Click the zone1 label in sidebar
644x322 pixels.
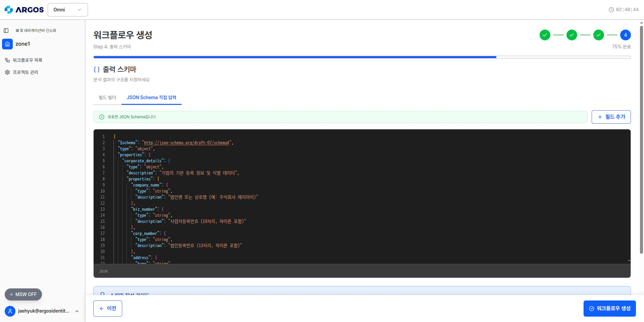[23, 44]
